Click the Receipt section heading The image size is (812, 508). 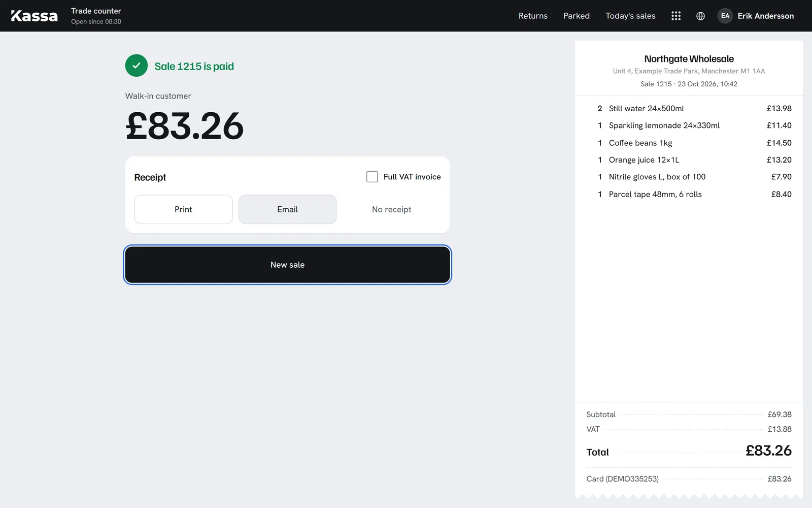click(150, 177)
